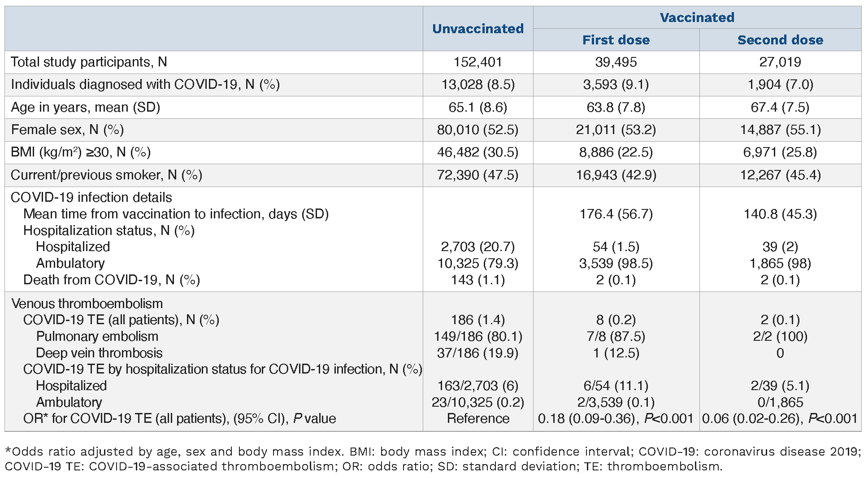The image size is (868, 478).
Task: Click the 27,019 second dose participants value
Action: pyautogui.click(x=780, y=62)
